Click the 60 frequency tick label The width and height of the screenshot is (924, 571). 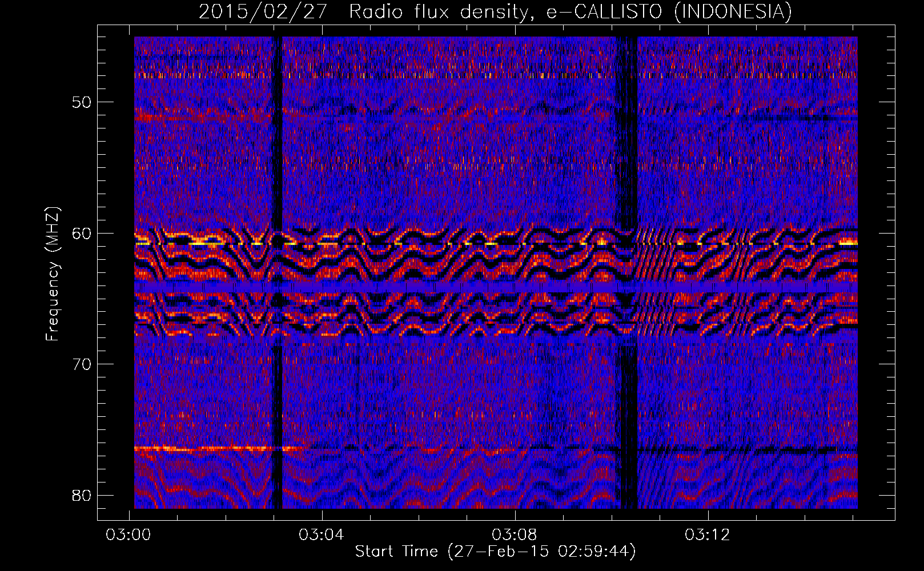(82, 233)
